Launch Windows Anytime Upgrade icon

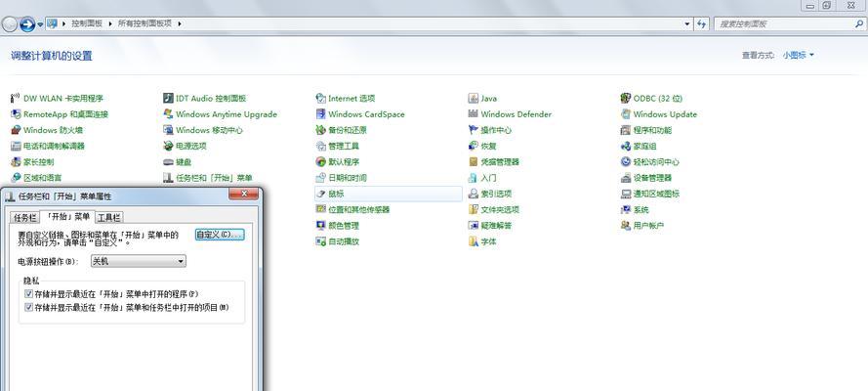[x=168, y=114]
